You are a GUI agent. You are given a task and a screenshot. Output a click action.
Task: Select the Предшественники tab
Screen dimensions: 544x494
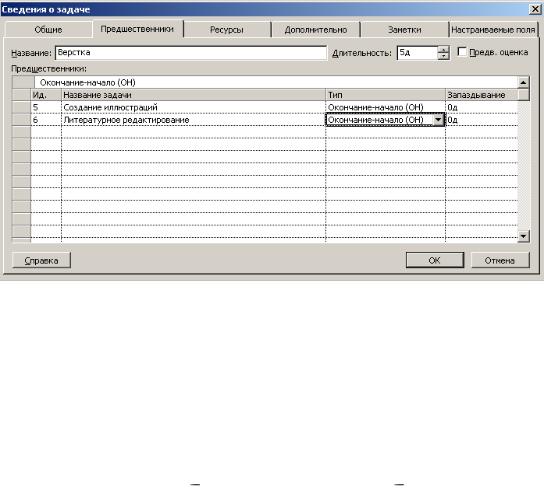[137, 29]
